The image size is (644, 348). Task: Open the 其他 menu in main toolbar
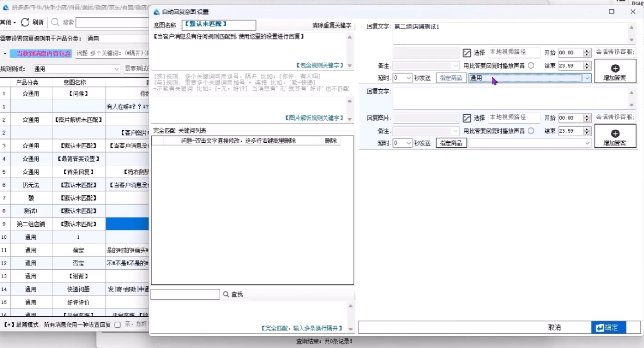click(x=8, y=22)
